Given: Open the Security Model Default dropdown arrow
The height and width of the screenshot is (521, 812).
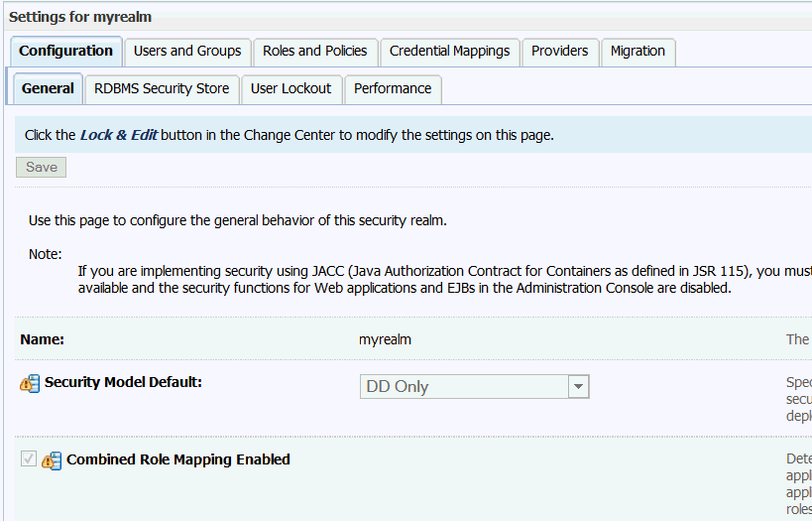Looking at the screenshot, I should (x=578, y=387).
